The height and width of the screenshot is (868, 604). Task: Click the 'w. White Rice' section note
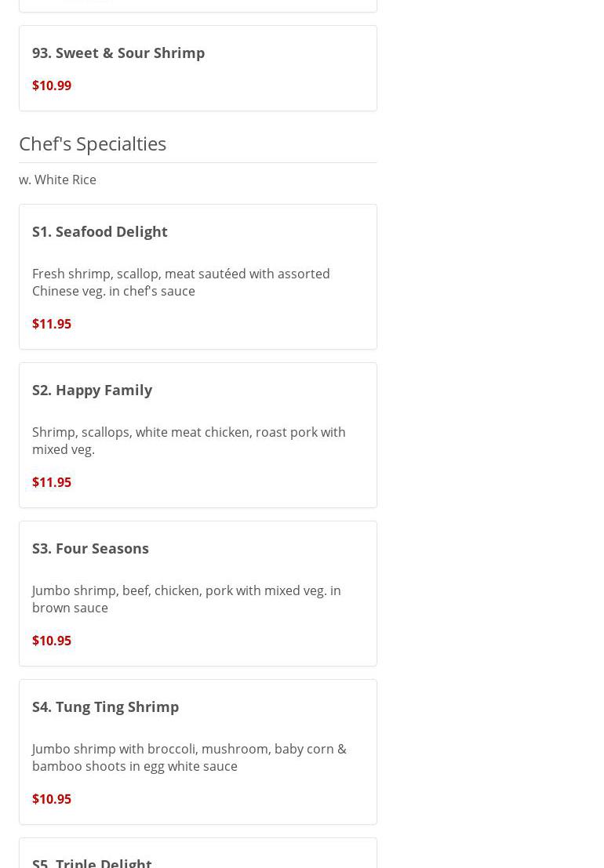57,180
